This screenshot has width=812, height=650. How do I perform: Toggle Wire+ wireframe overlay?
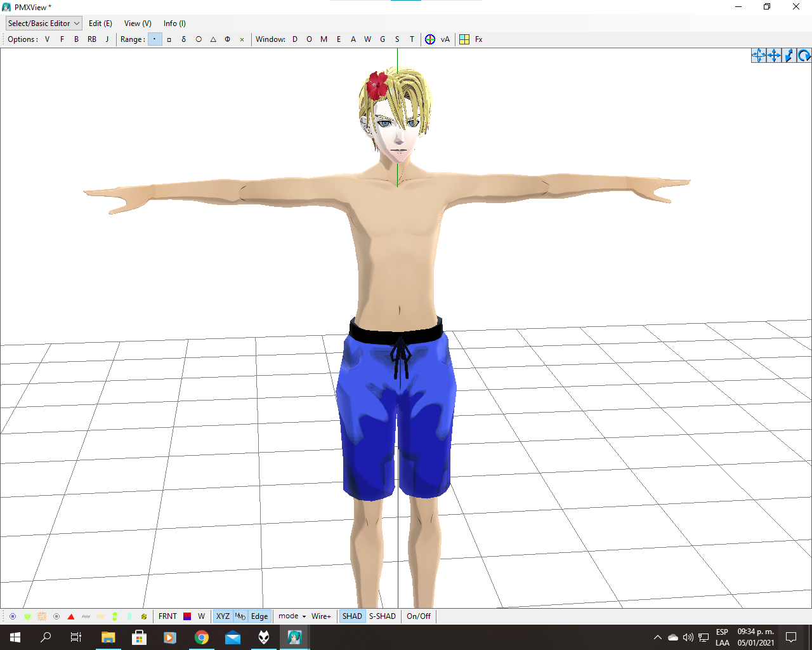pos(321,616)
